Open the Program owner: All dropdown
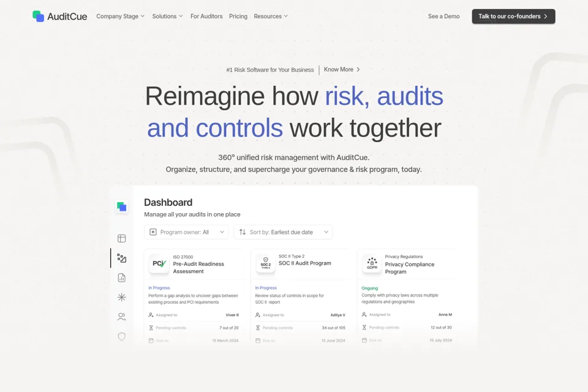 coord(186,232)
